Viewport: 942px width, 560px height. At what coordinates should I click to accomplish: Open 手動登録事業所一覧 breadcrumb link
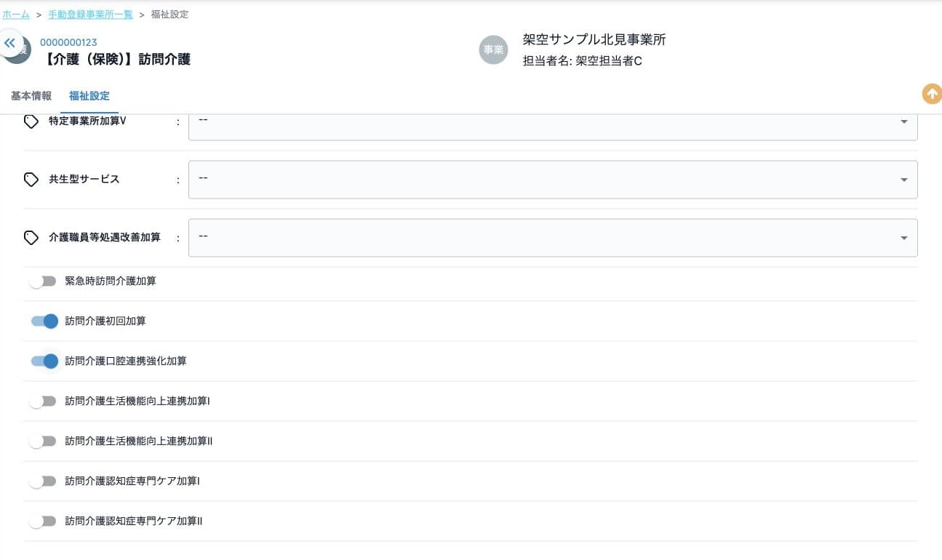(90, 15)
